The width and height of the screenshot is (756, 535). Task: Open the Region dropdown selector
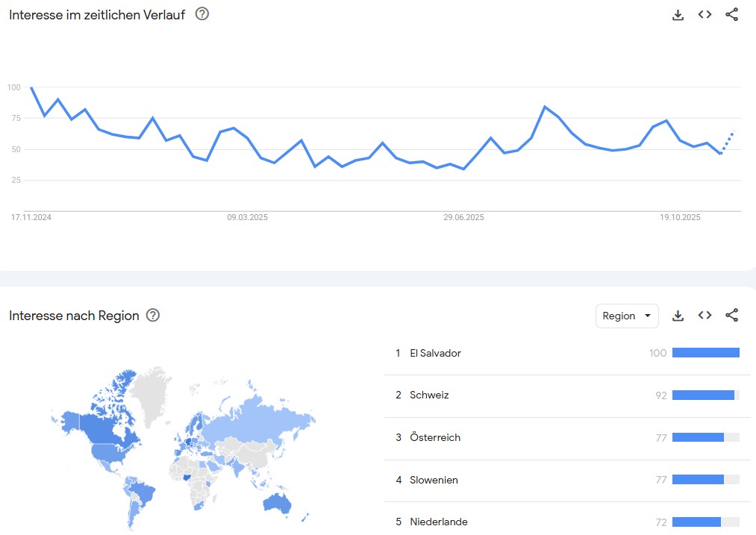[627, 316]
